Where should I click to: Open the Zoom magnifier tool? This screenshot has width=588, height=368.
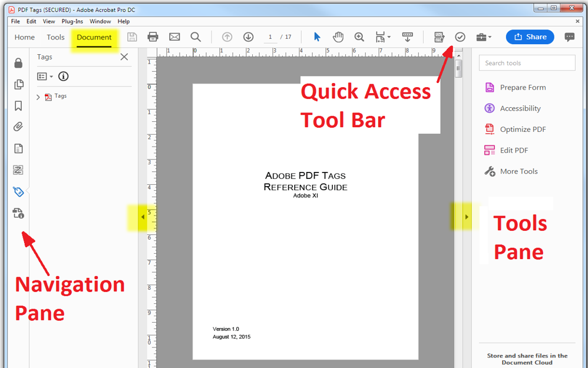pyautogui.click(x=359, y=37)
